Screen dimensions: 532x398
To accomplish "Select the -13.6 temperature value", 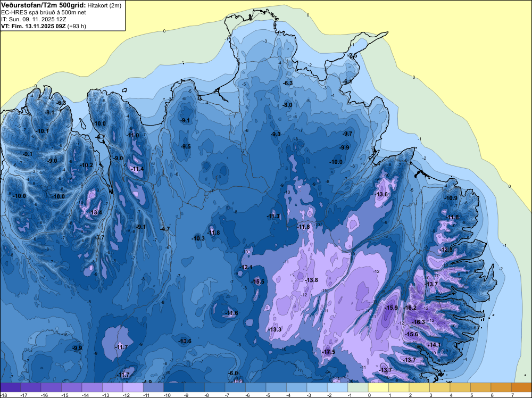I will [x=381, y=194].
